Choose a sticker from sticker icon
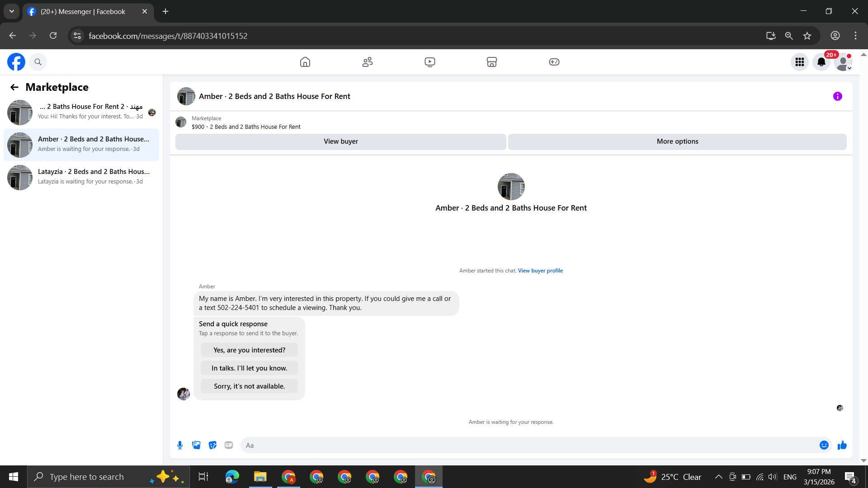 tap(212, 445)
